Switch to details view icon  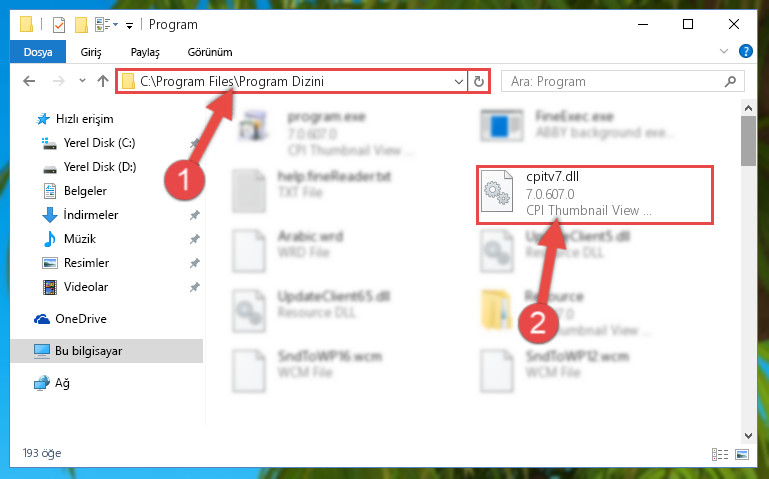click(x=720, y=454)
